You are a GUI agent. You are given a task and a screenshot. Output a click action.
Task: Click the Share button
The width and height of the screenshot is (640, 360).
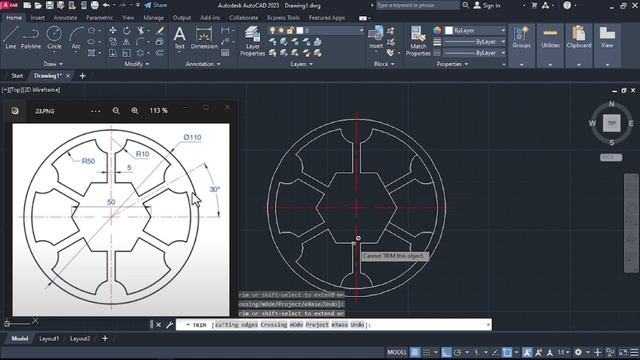click(x=156, y=5)
